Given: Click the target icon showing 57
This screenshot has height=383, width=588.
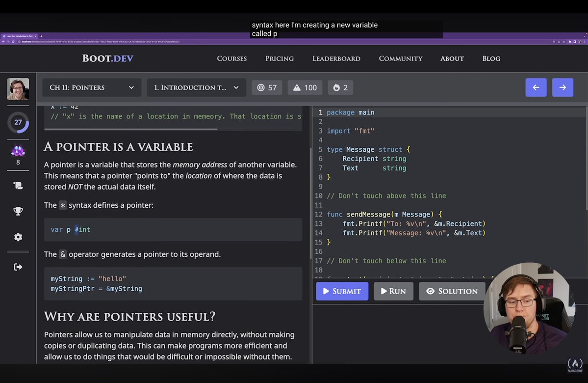Looking at the screenshot, I should (x=267, y=87).
